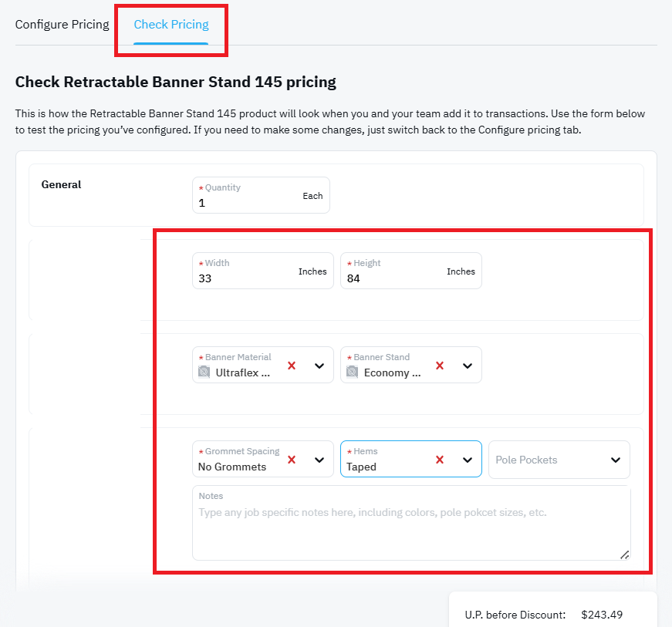Clear the Grommet Spacing selection

coord(292,460)
